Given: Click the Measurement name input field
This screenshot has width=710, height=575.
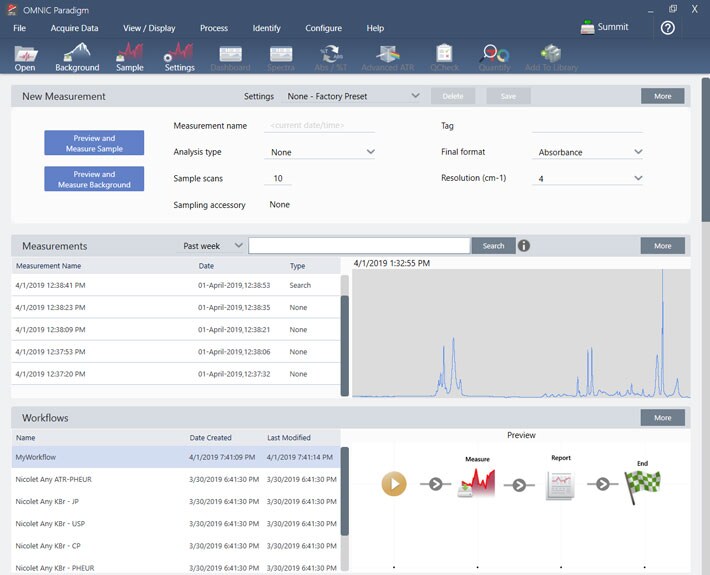Looking at the screenshot, I should click(320, 126).
